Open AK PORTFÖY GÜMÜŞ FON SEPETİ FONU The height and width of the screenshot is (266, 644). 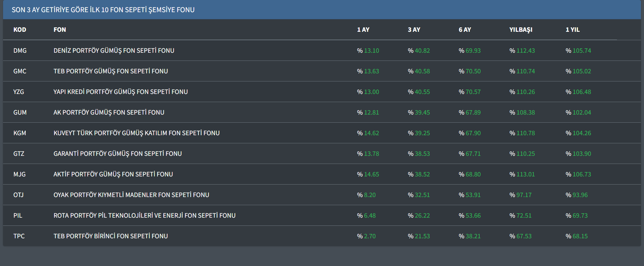109,113
